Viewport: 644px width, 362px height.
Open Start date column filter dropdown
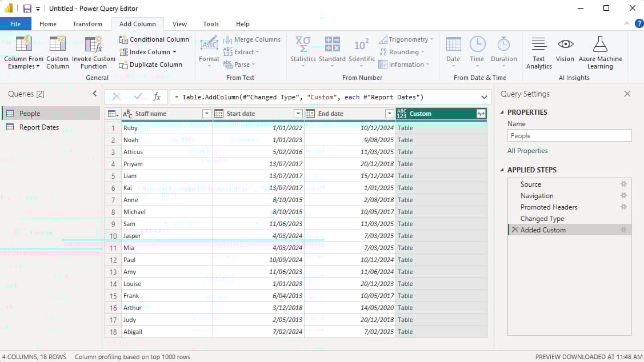click(298, 114)
